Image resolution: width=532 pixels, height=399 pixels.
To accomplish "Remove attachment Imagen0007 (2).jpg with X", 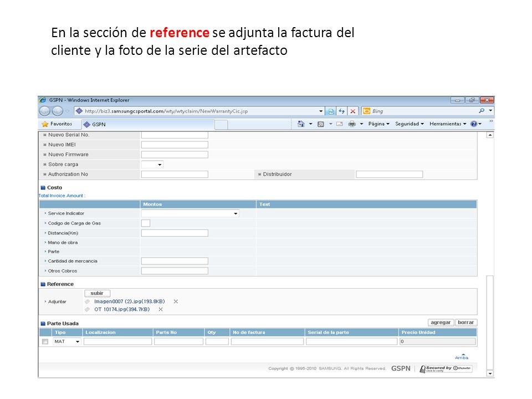I will [x=176, y=301].
